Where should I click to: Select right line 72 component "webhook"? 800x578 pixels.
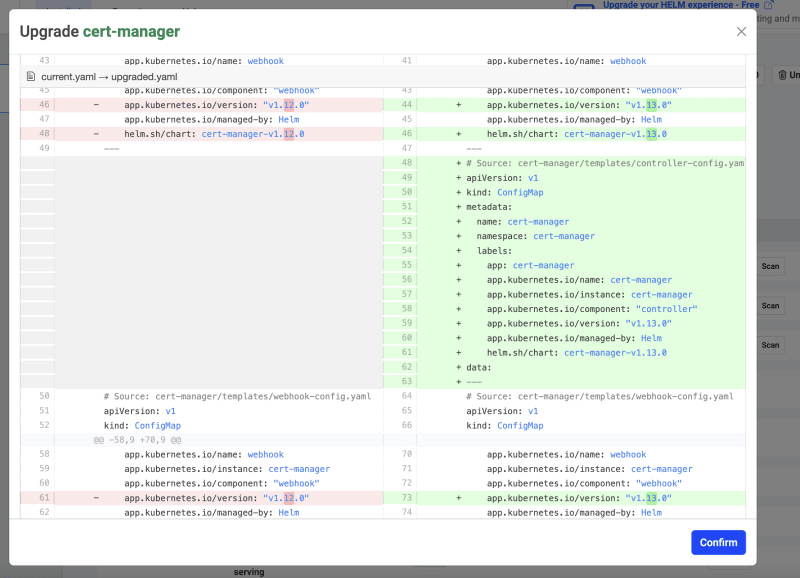coord(564,484)
